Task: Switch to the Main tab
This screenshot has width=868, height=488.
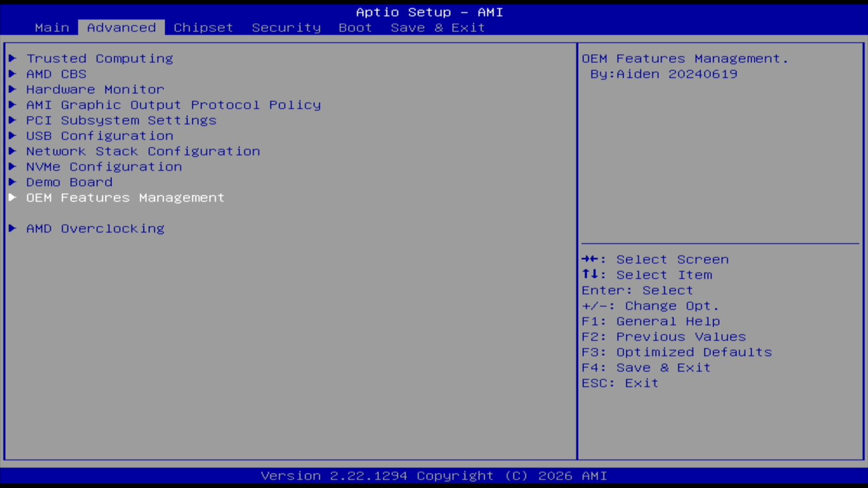Action: (x=52, y=27)
